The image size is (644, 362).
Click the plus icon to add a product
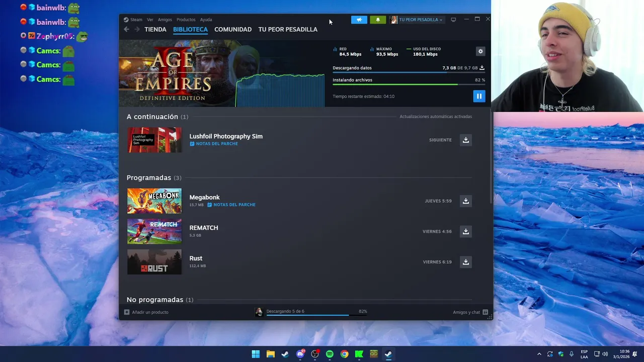click(x=127, y=312)
